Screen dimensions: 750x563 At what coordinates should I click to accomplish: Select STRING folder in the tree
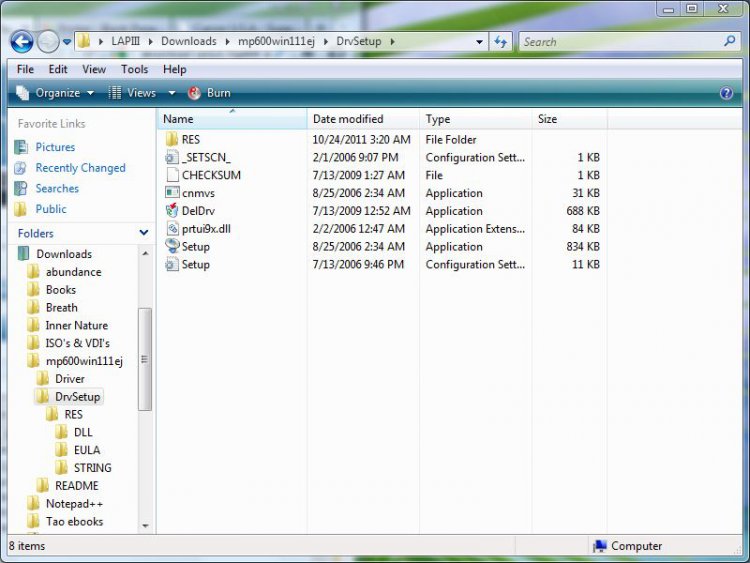click(x=93, y=468)
